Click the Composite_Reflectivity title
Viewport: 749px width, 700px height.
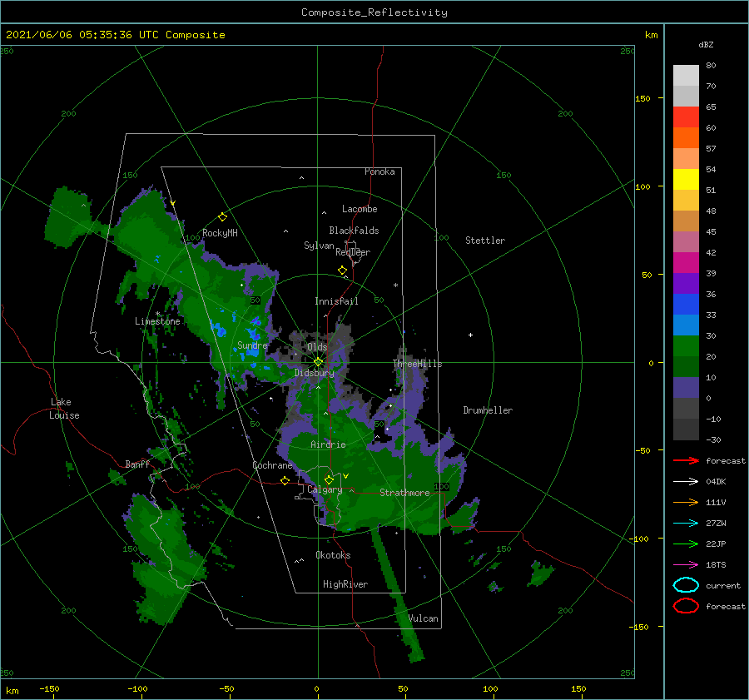coord(374,12)
